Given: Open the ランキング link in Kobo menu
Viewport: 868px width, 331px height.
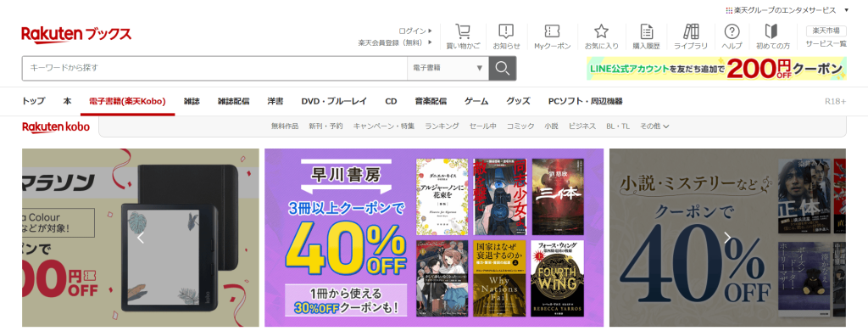Looking at the screenshot, I should [x=442, y=126].
